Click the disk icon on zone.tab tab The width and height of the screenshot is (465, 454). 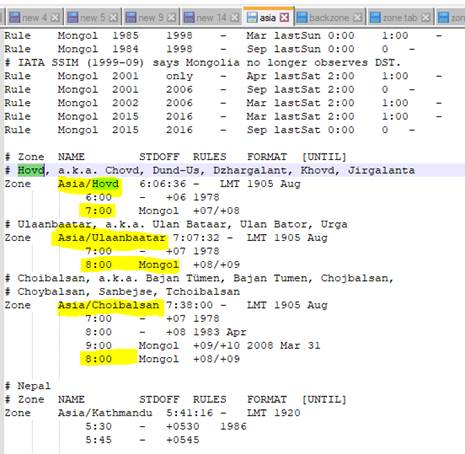tap(375, 17)
